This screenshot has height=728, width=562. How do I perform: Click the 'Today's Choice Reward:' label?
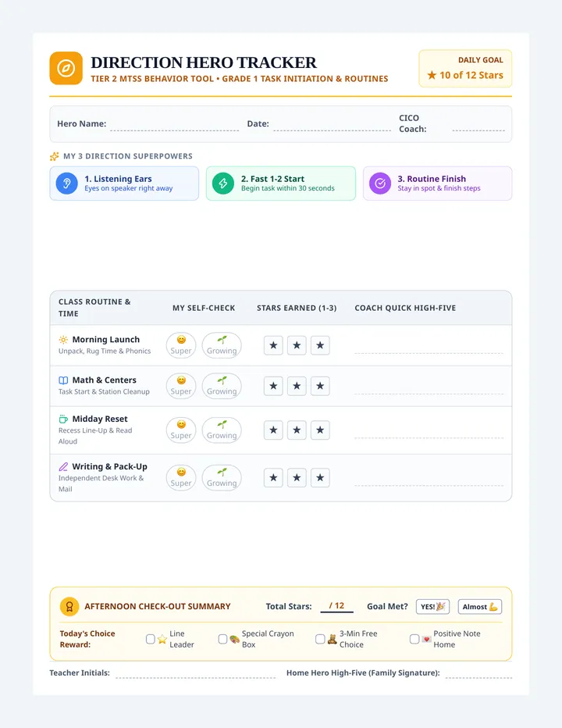coord(87,639)
